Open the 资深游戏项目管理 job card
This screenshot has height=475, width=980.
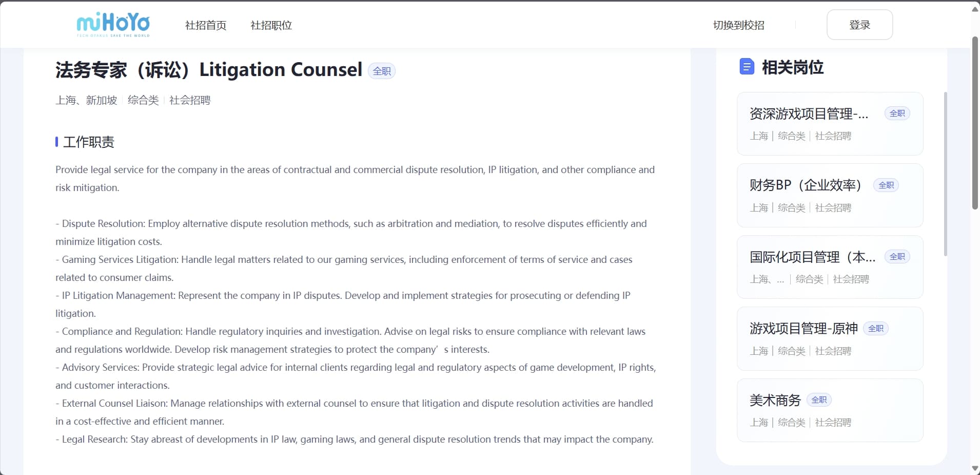coord(830,124)
